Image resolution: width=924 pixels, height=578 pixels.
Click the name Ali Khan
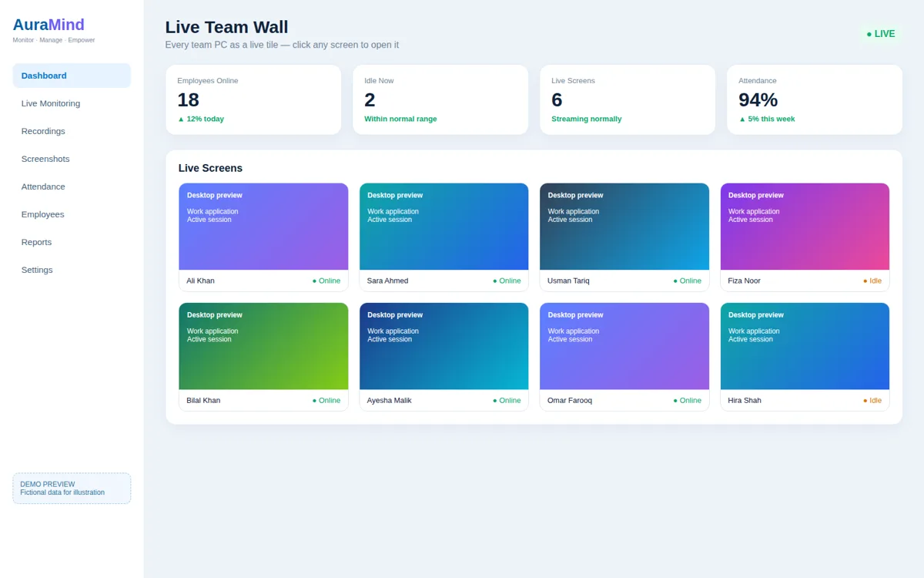point(200,281)
